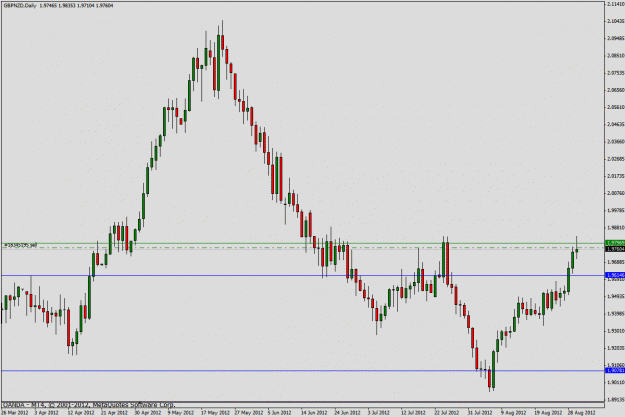Viewport: 625px width, 417px height.
Task: Click the sell order label on green dashed line
Action: click(x=20, y=245)
